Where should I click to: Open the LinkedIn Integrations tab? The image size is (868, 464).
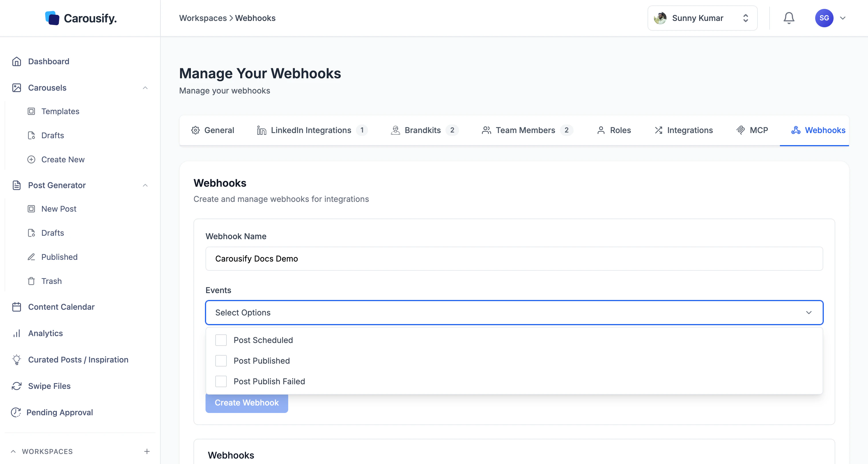312,130
